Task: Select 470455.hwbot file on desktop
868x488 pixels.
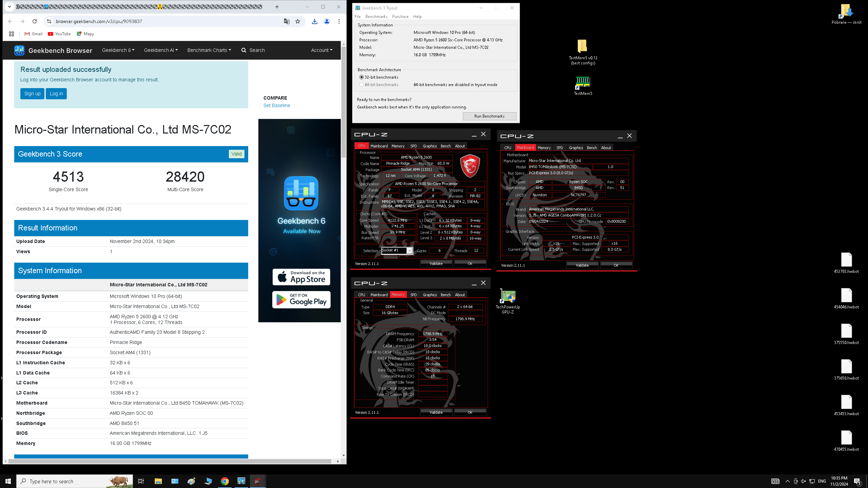Action: click(x=846, y=441)
